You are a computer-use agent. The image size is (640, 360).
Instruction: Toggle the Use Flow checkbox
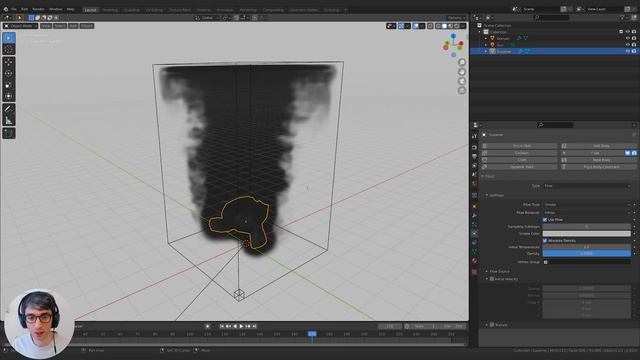(x=545, y=220)
